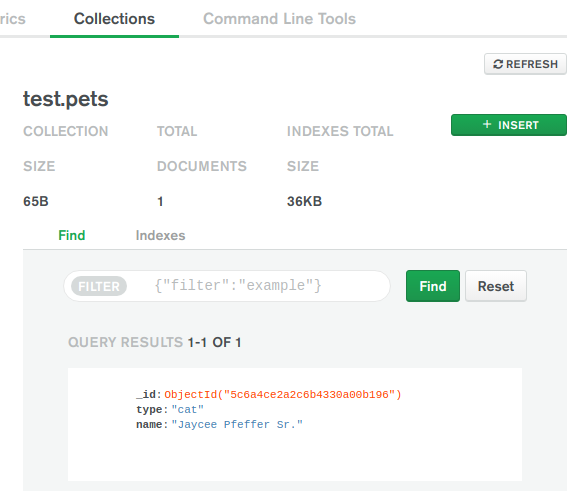Click the INDEXES TOTAL SIZE label
Image resolution: width=573 pixels, height=491 pixels.
pos(340,149)
